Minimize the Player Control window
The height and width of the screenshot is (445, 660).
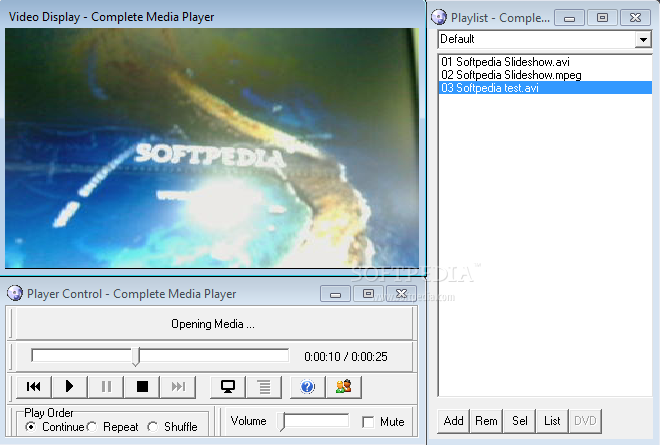(335, 294)
